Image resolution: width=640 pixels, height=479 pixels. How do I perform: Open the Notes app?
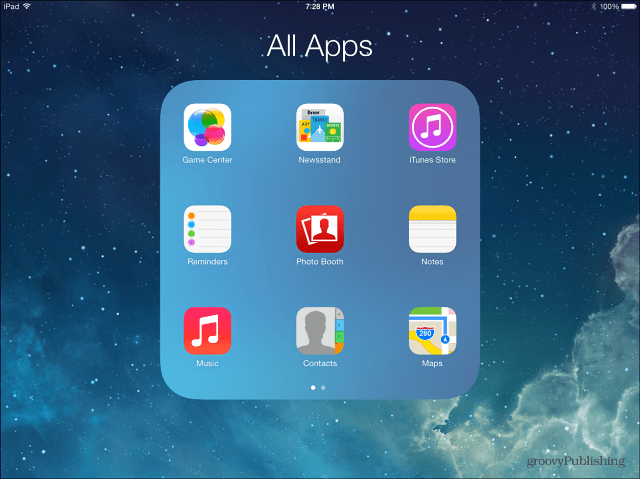pyautogui.click(x=432, y=229)
